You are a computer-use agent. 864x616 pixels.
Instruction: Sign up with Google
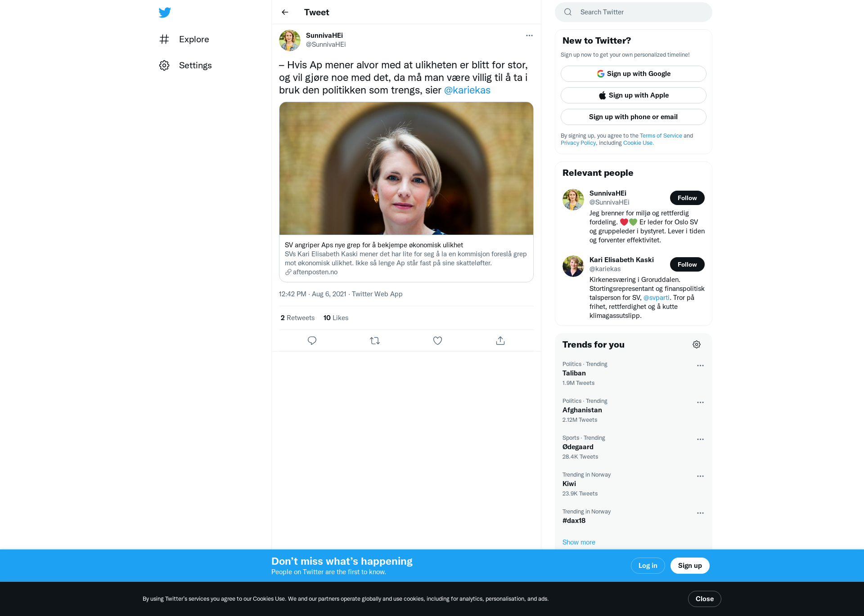pos(633,74)
